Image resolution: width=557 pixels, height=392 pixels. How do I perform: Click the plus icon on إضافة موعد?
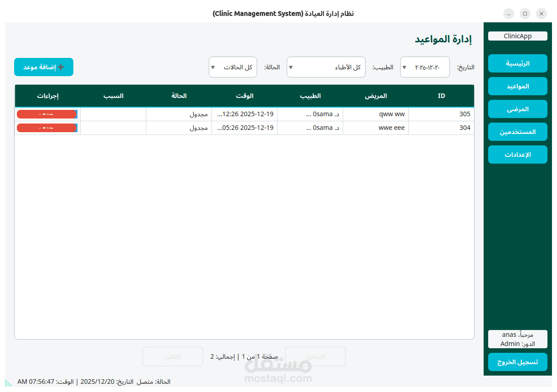tap(61, 67)
